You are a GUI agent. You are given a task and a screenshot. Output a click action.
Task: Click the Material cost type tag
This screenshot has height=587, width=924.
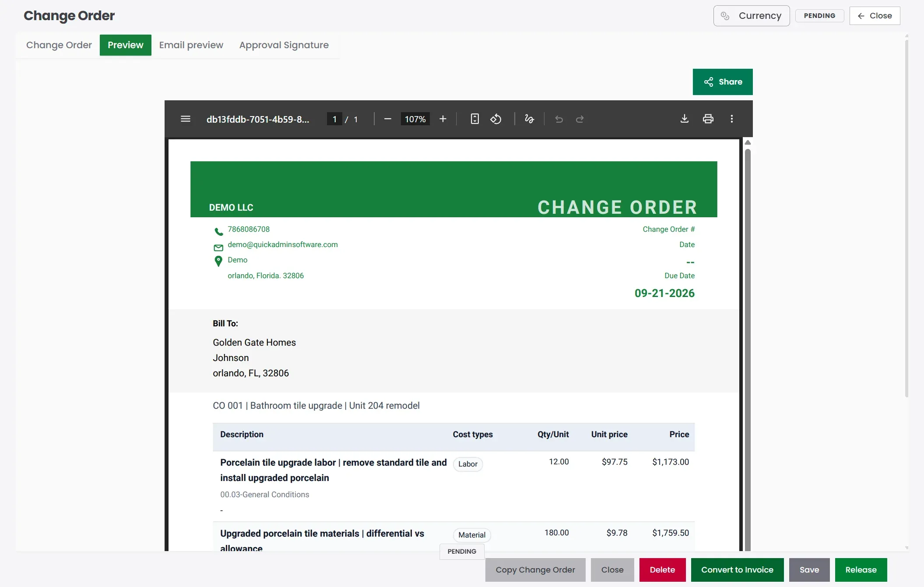pos(472,535)
